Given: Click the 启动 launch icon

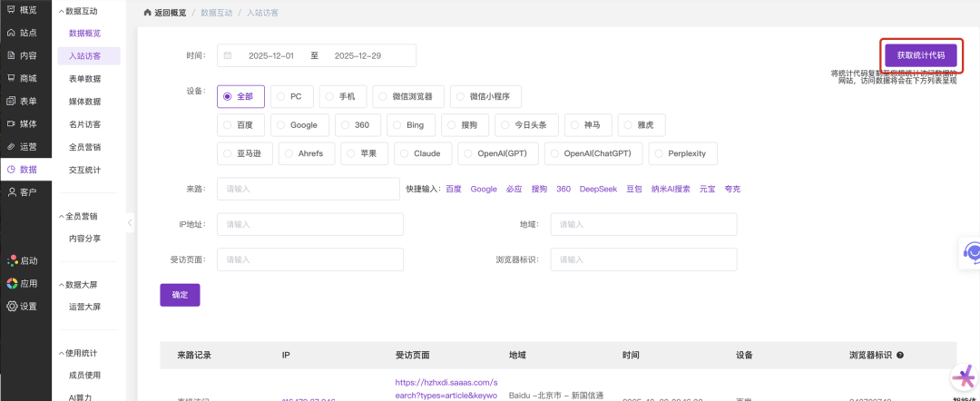Looking at the screenshot, I should pos(11,260).
